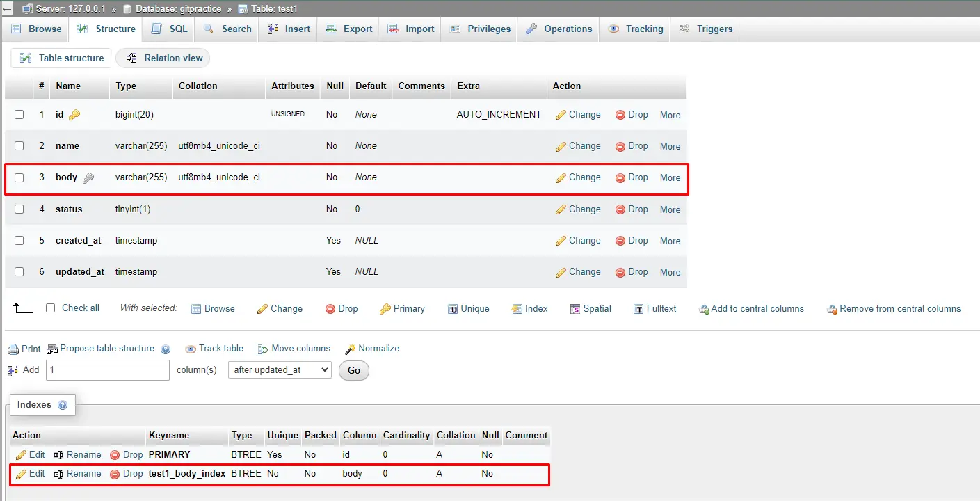Open More options for the id column

tap(670, 115)
